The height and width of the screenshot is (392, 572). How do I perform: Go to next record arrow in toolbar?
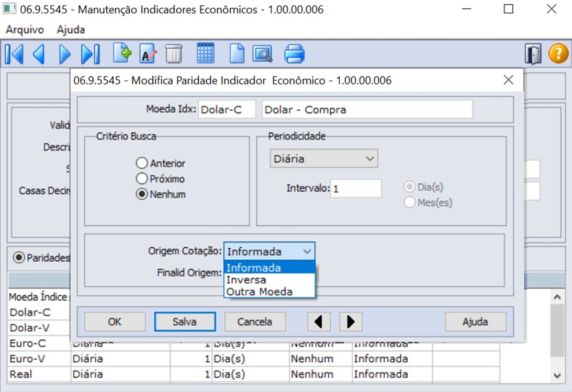point(64,54)
